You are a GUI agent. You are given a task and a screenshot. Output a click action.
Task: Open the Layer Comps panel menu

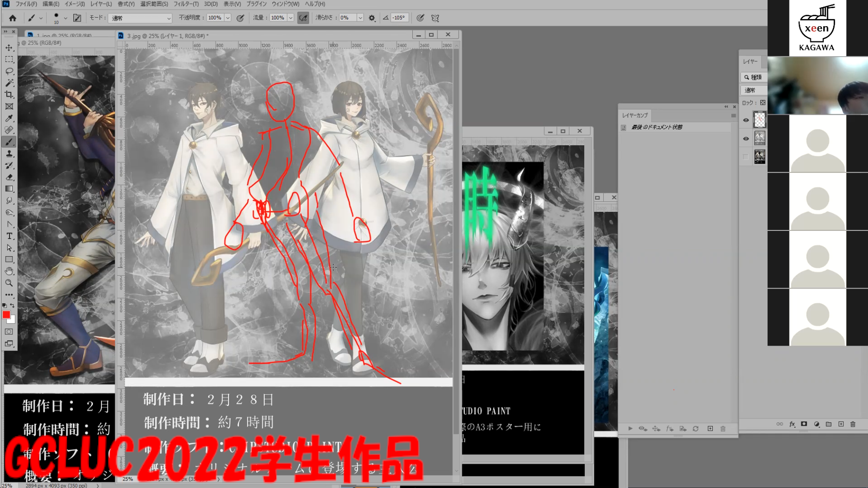[733, 116]
